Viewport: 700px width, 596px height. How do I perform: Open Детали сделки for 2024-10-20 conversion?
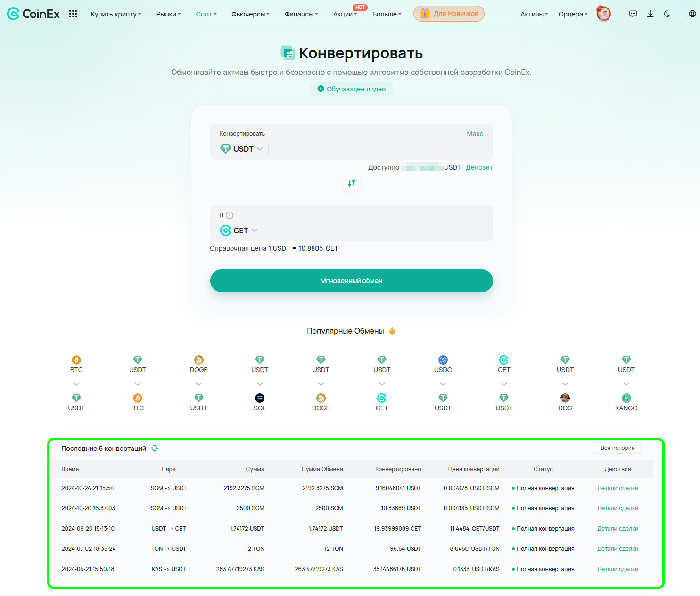(618, 508)
